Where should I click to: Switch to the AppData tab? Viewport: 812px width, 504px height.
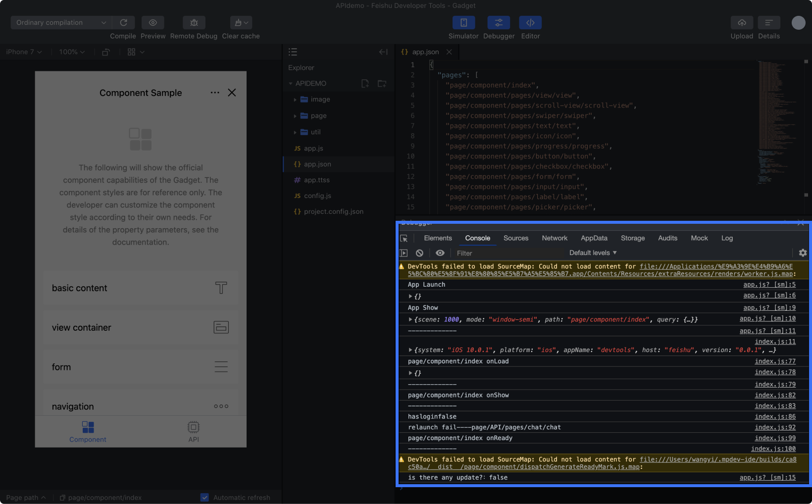[x=594, y=238]
